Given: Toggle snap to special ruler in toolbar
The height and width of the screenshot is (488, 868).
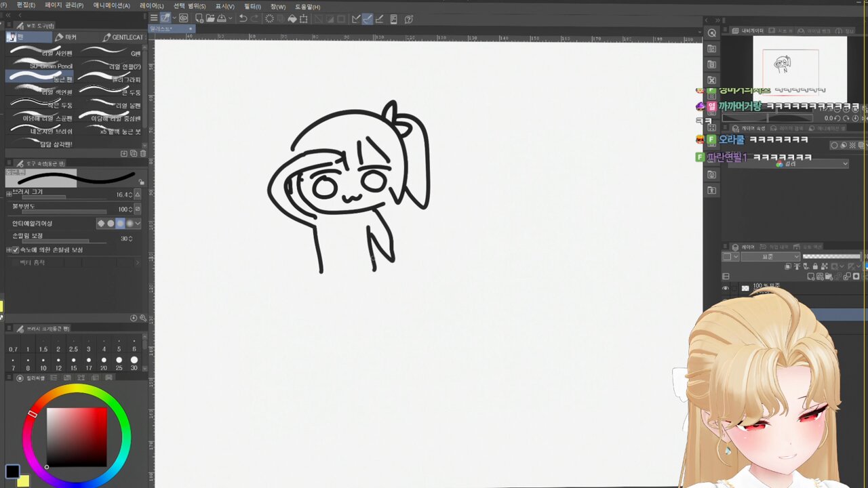Looking at the screenshot, I should 368,19.
